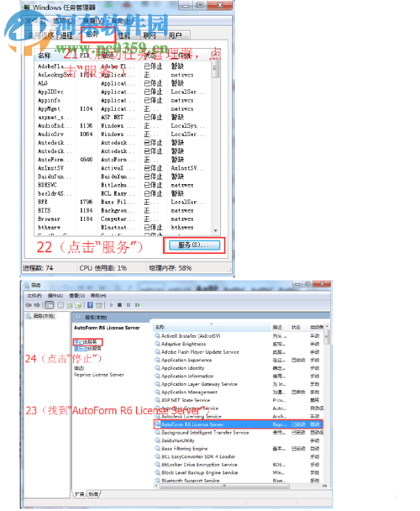The width and height of the screenshot is (420, 511).
Task: Select the gear icon beside AutoForm R6 License Server
Action: (158, 424)
